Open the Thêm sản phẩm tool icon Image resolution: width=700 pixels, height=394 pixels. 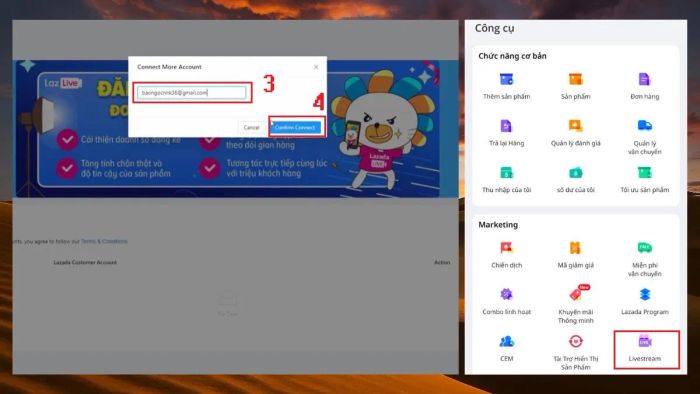(506, 79)
